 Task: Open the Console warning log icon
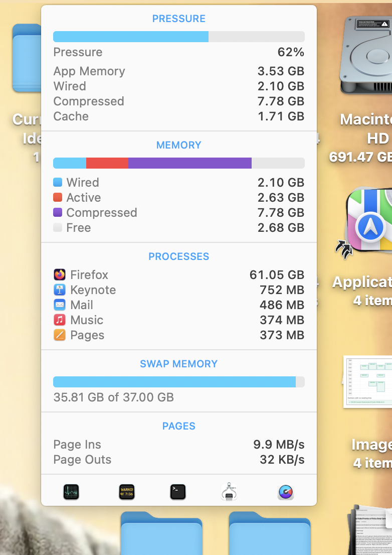tap(126, 492)
